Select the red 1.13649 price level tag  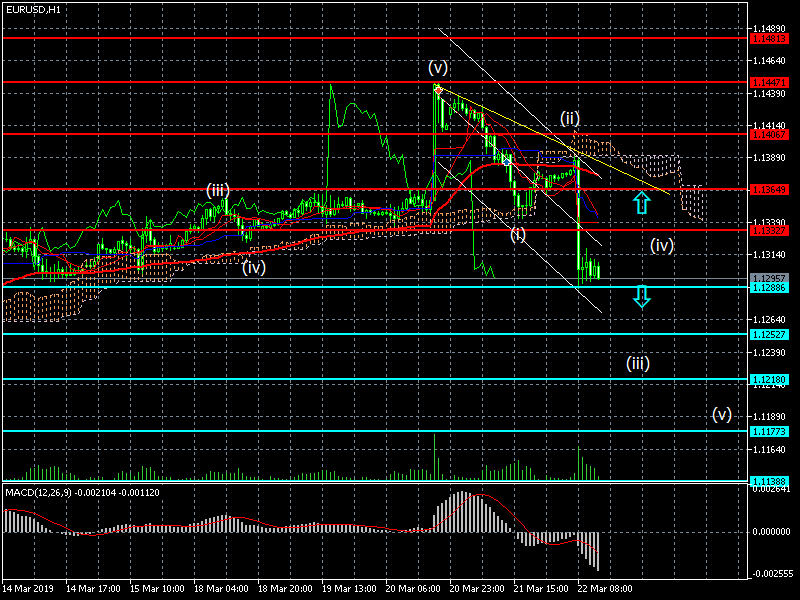(x=769, y=190)
